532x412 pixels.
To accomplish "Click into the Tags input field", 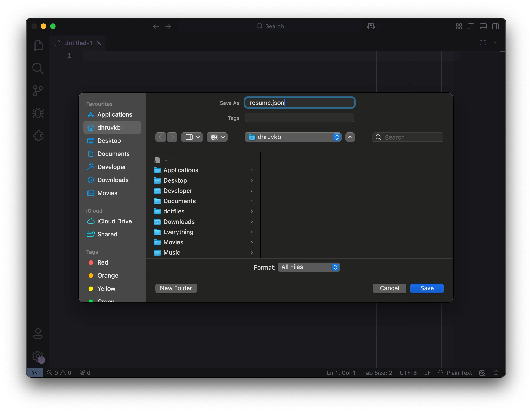I will [x=299, y=118].
